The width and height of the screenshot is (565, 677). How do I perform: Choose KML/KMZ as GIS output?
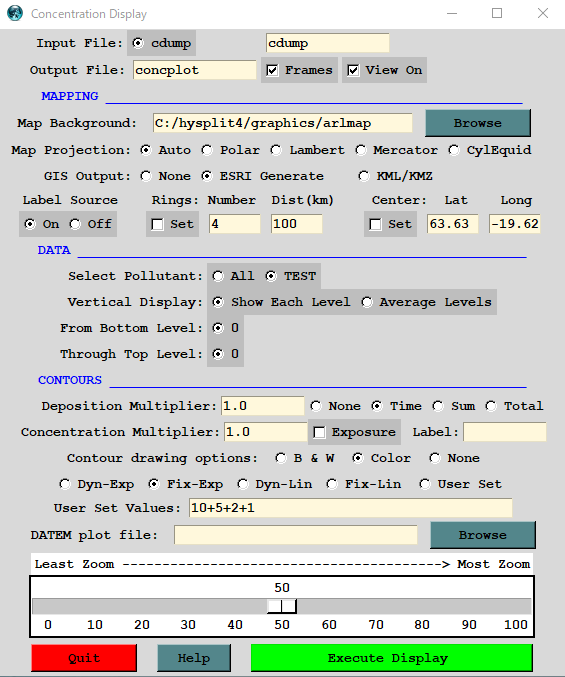pos(363,176)
